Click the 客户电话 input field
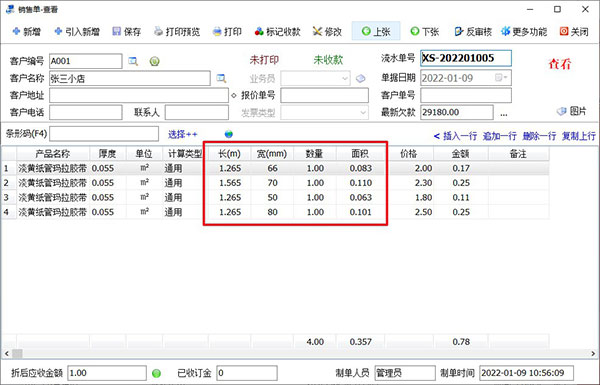This screenshot has width=600, height=385. tap(86, 113)
